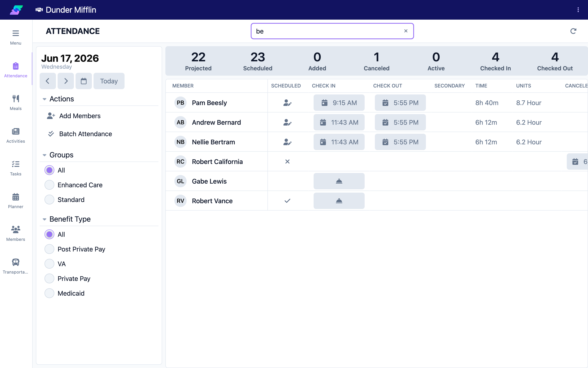Edit Pam Beesly's 9:15 AM check-in
The width and height of the screenshot is (588, 368).
click(x=339, y=103)
